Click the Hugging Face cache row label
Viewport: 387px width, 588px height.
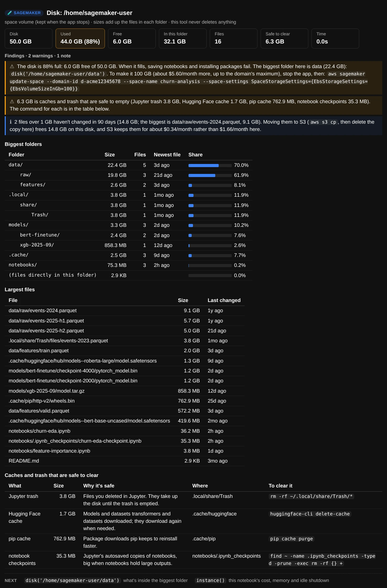coord(24,518)
